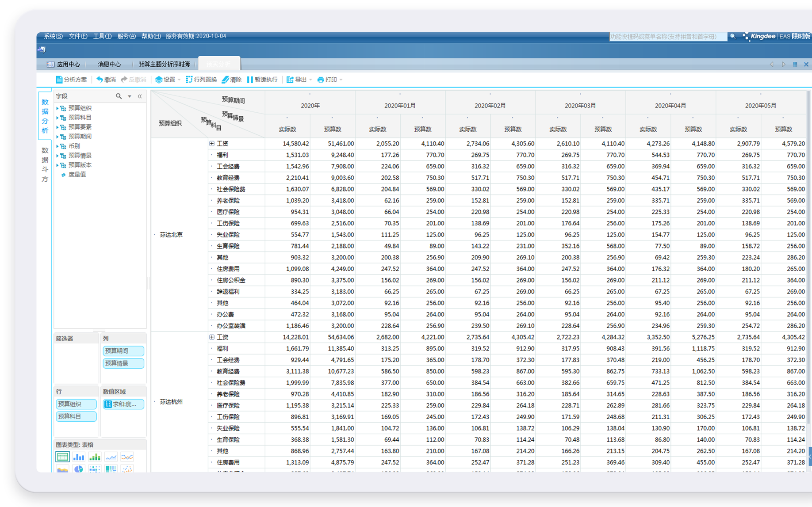Click the 撤消 undo icon
Viewport: 812px width, 507px height.
(x=100, y=80)
